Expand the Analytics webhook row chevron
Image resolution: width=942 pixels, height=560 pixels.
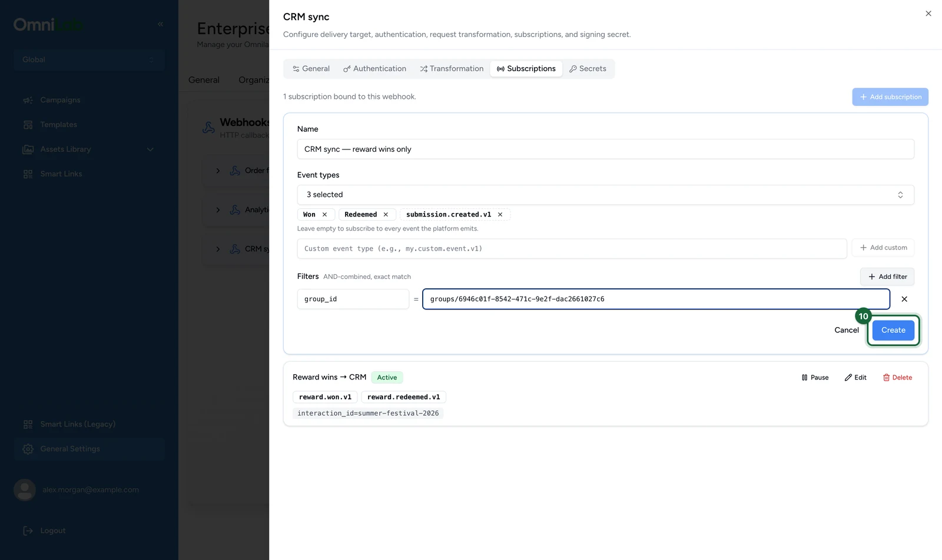pyautogui.click(x=218, y=210)
